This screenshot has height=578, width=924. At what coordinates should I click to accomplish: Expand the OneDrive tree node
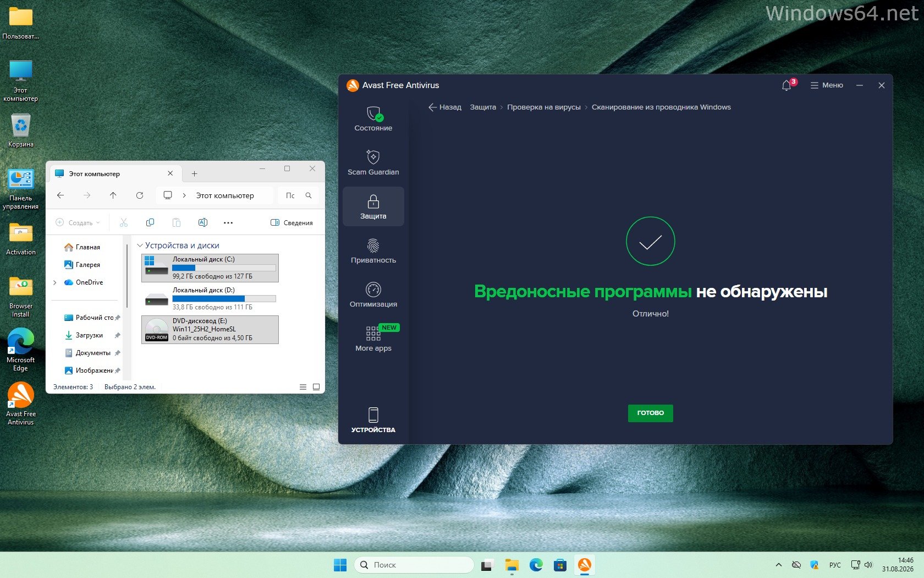click(x=55, y=282)
